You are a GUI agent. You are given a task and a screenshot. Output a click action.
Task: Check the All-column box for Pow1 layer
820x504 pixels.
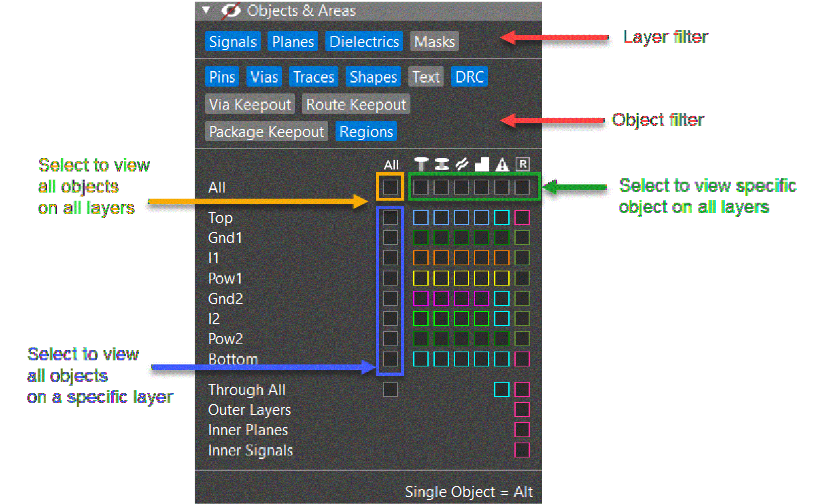click(x=391, y=278)
